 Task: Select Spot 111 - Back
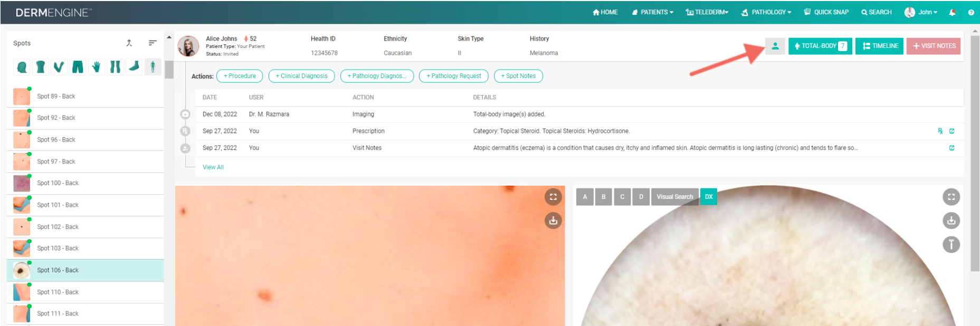pos(85,314)
